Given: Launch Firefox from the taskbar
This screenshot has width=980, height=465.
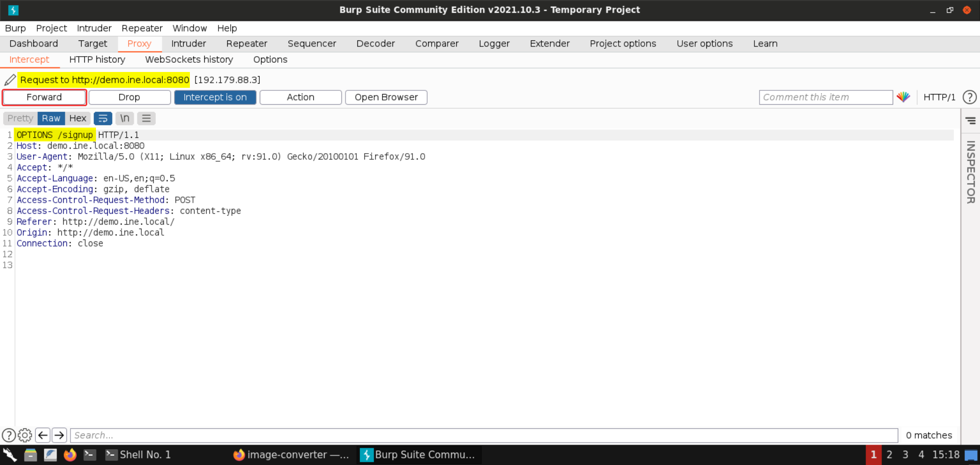Looking at the screenshot, I should [x=70, y=455].
